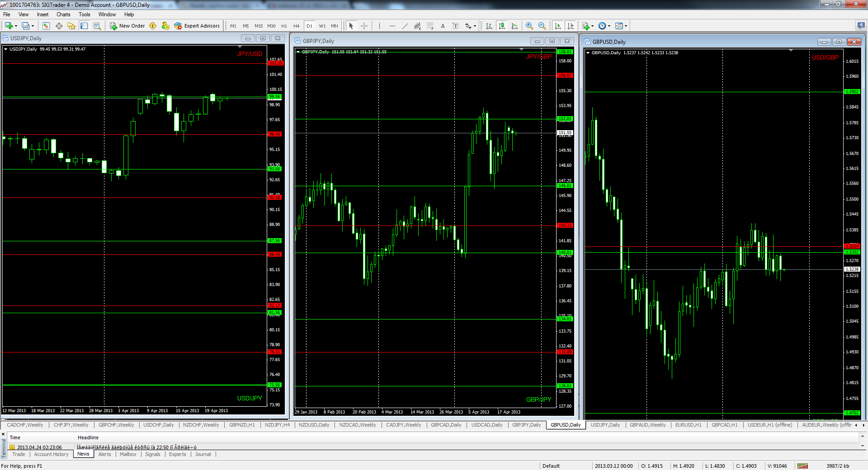Switch timeframe to M1

(x=233, y=26)
